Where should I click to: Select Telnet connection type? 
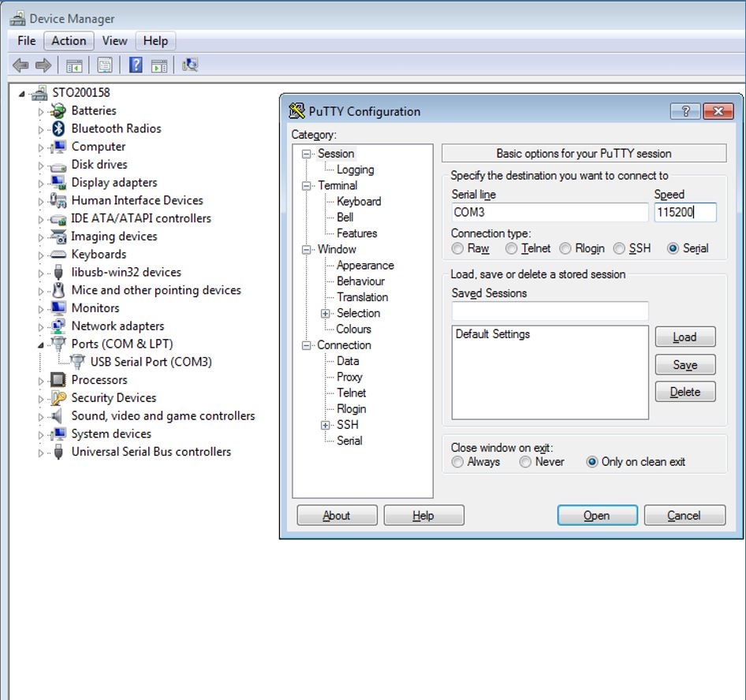[511, 249]
